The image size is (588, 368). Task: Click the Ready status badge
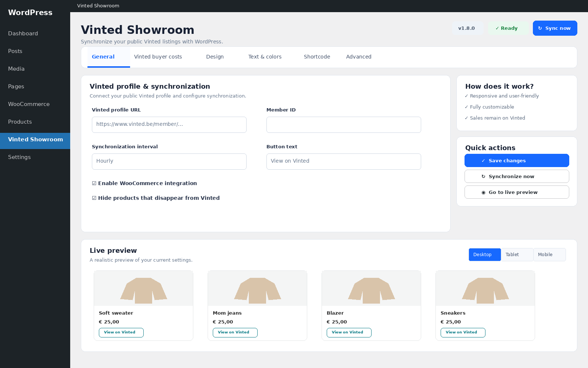(508, 28)
